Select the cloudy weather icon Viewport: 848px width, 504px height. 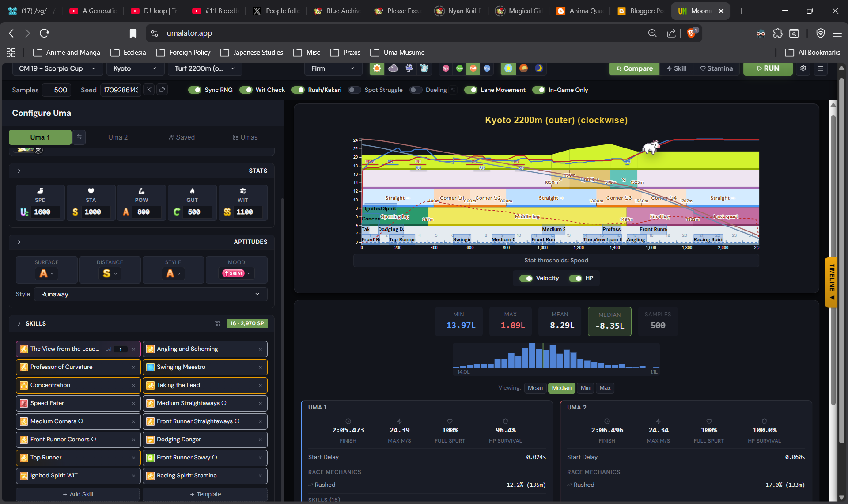[x=393, y=68]
